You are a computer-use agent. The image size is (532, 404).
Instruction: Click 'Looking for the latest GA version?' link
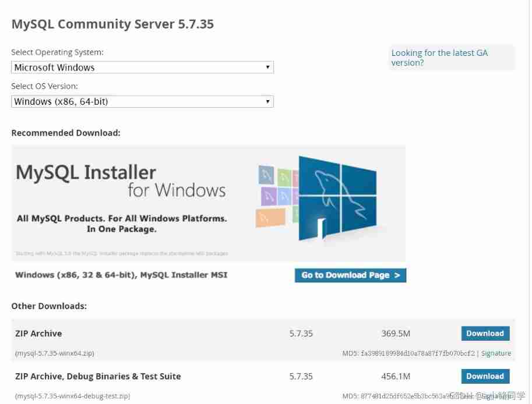pos(439,58)
